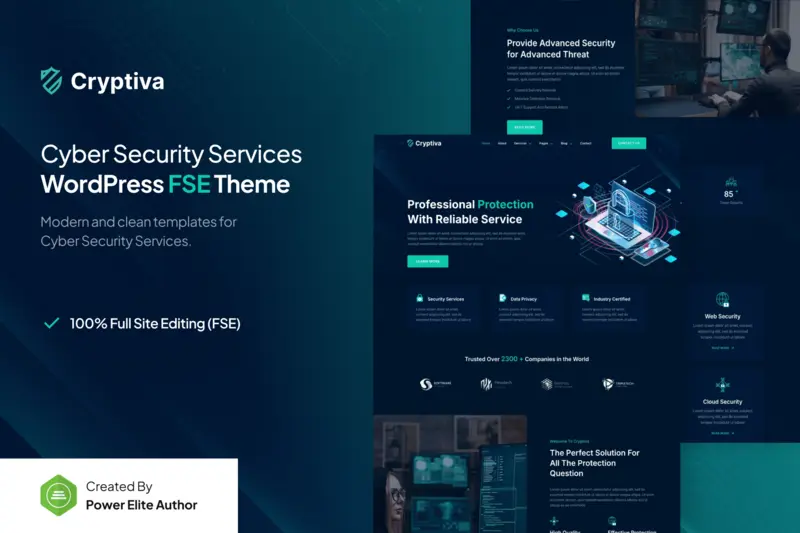
Task: Click the Industry Certified icon
Action: click(x=585, y=298)
